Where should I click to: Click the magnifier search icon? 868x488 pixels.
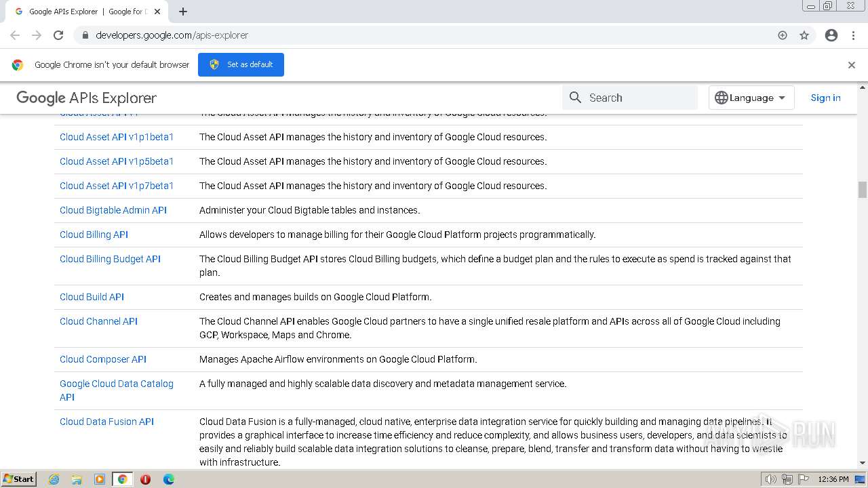(x=576, y=98)
